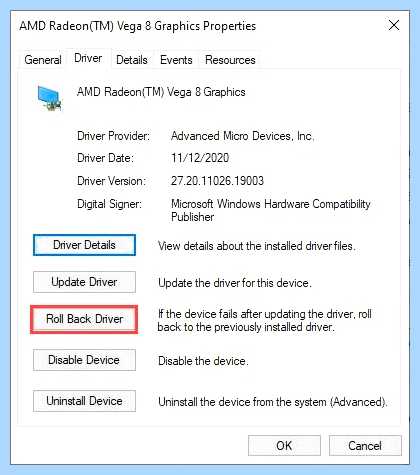Close the Properties dialog with X
Screen dimensions: 420x475
click(x=394, y=25)
